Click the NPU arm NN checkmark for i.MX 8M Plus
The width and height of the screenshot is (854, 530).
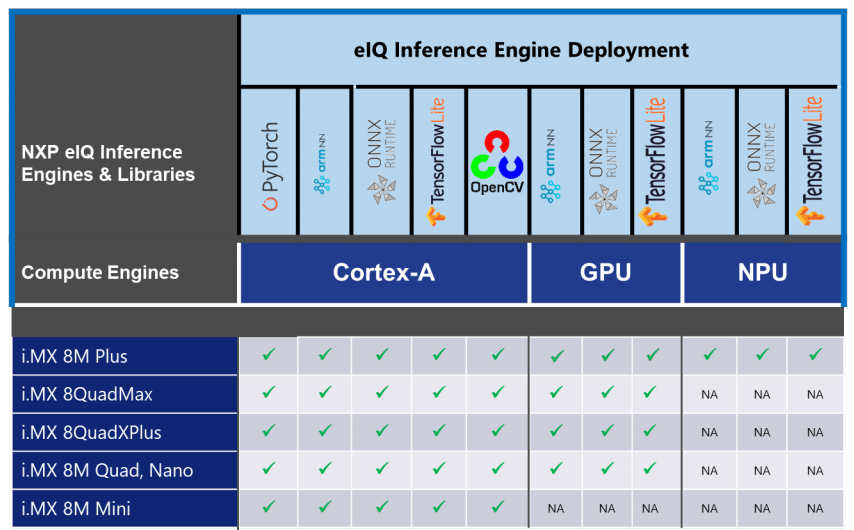pos(709,355)
